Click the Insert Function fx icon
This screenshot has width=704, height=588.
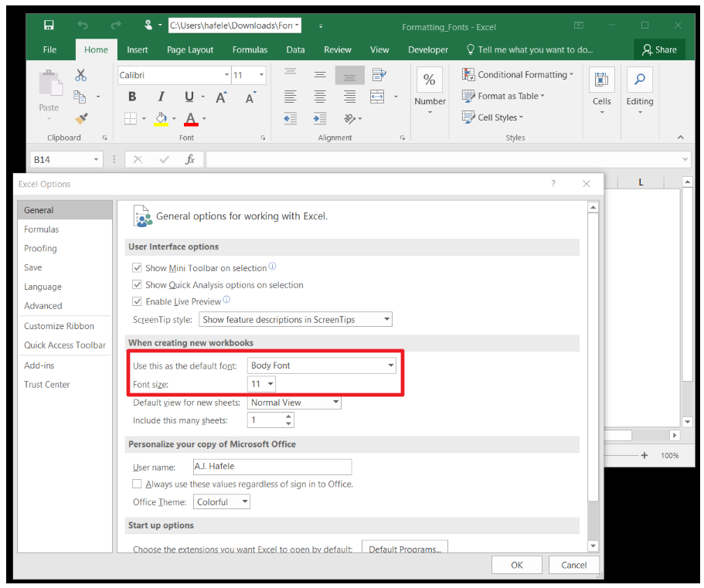pyautogui.click(x=190, y=159)
